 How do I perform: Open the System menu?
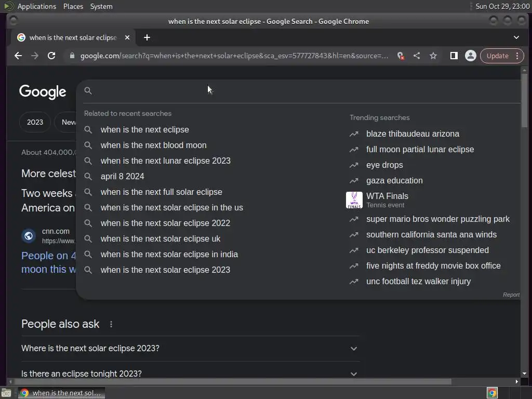click(x=101, y=6)
